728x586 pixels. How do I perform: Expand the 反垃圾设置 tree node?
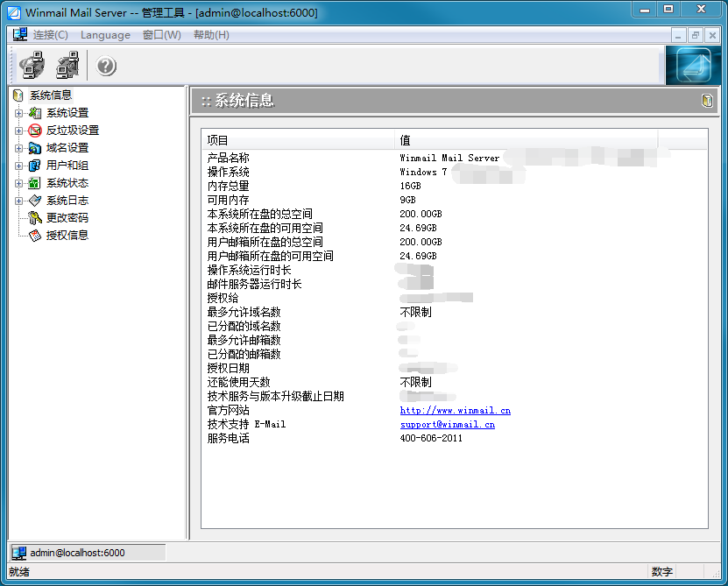click(x=18, y=131)
